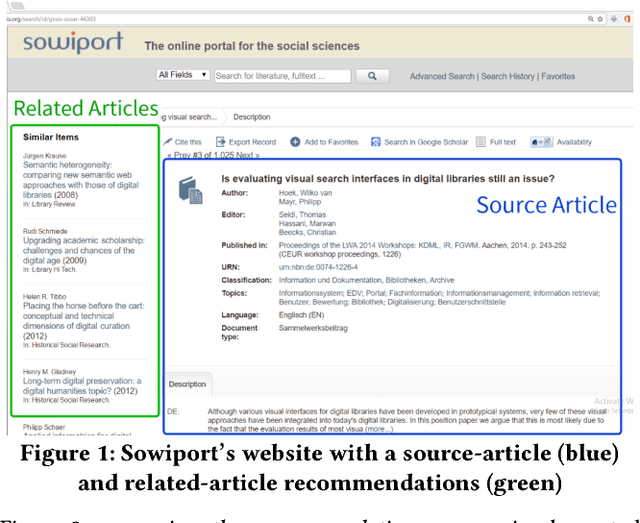Open Search History link
This screenshot has height=523, width=640.
coord(507,76)
